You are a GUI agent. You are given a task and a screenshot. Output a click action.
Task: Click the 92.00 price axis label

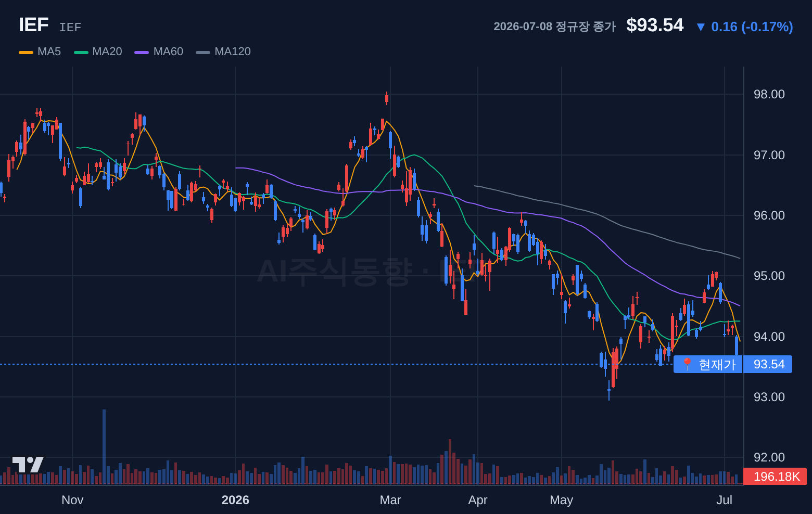coord(769,457)
